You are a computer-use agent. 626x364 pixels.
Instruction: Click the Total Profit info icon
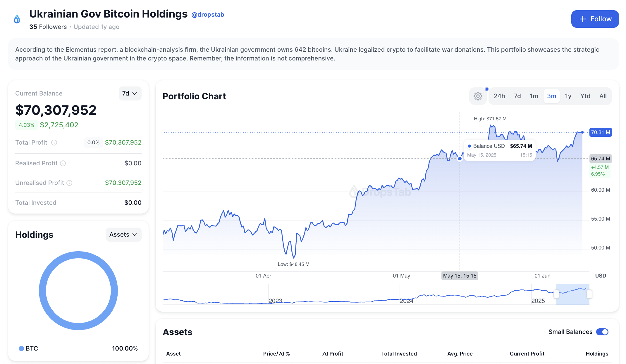[54, 143]
